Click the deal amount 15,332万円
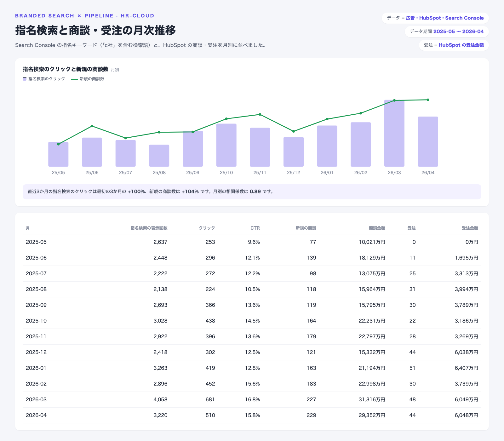Screen dimensions: 504x441 pos(372,352)
